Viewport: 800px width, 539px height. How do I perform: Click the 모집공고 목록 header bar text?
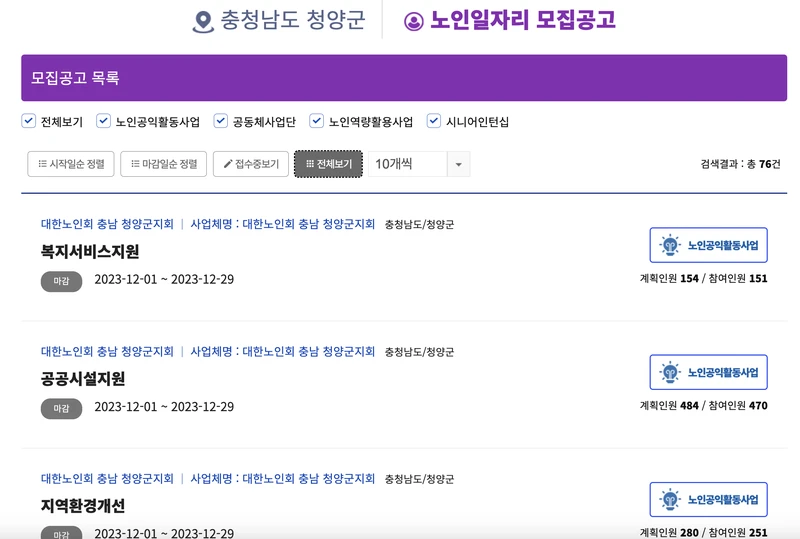tap(75, 78)
